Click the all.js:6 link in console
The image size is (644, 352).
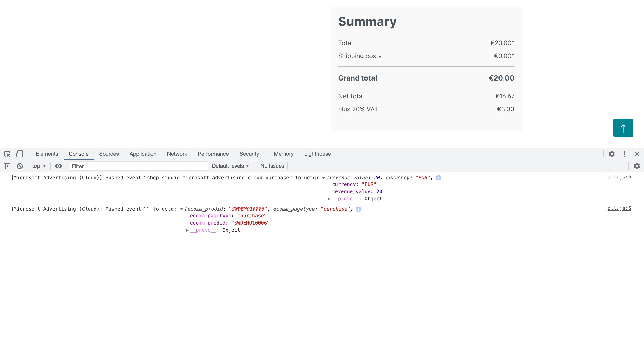tap(619, 177)
